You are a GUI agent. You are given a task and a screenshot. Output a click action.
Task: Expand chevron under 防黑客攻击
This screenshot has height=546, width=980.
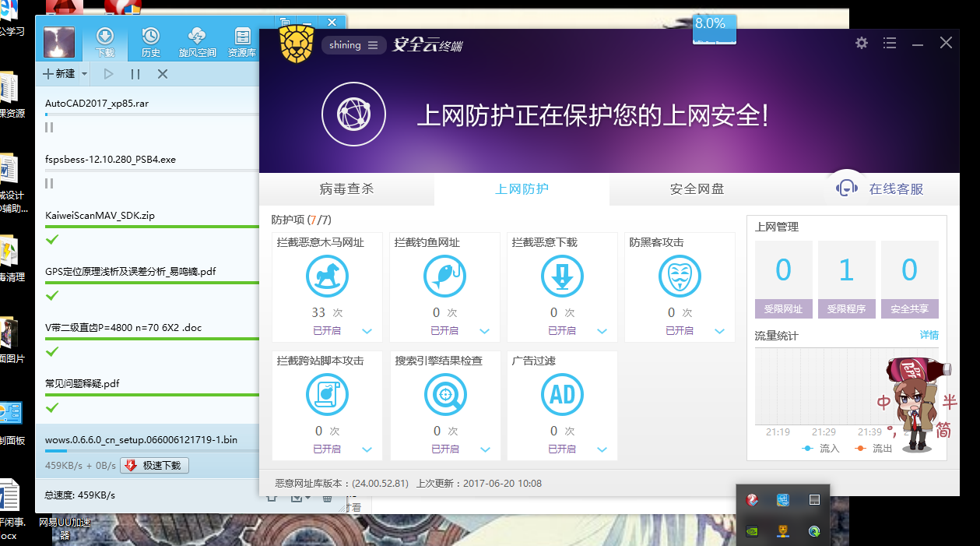pyautogui.click(x=720, y=331)
